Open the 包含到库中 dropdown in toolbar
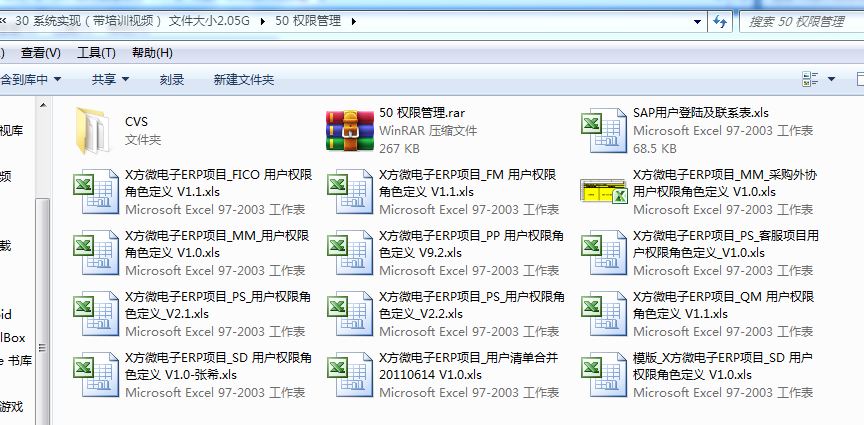 coord(30,79)
